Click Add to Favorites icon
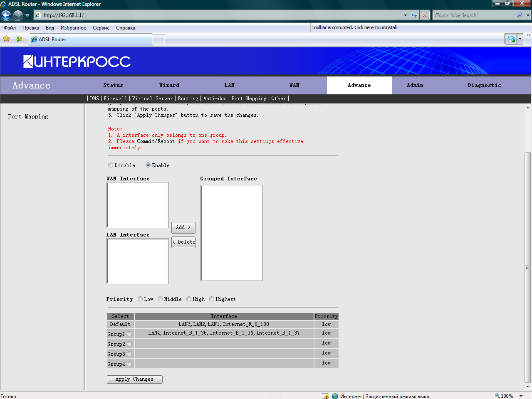Image resolution: width=532 pixels, height=399 pixels. click(x=19, y=39)
